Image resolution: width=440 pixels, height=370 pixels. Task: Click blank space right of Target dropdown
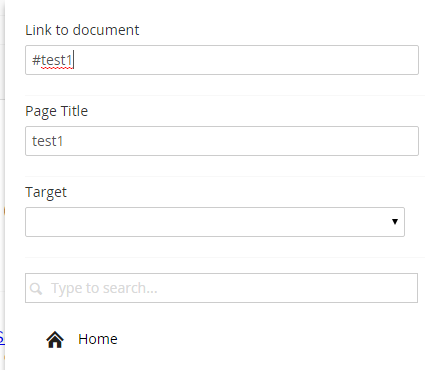[x=413, y=222]
